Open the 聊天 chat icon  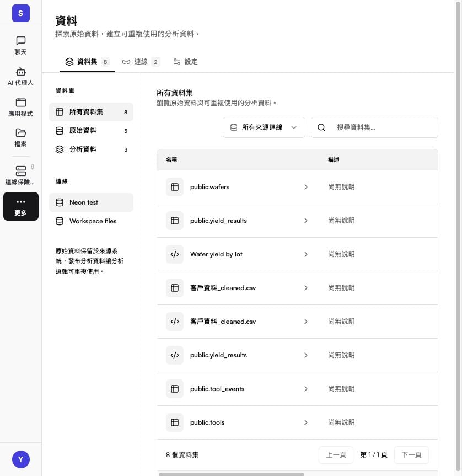[20, 40]
